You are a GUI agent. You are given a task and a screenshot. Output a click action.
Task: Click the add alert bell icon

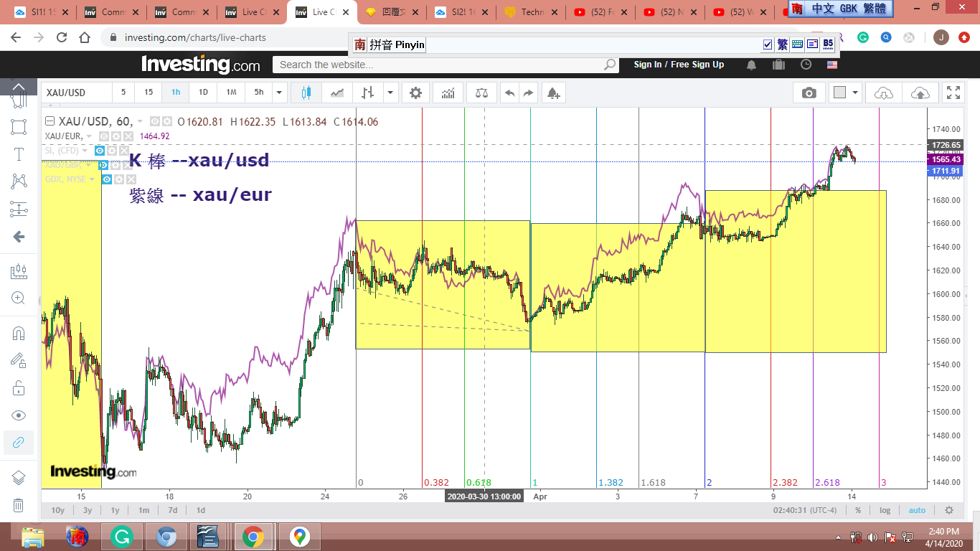click(x=552, y=93)
